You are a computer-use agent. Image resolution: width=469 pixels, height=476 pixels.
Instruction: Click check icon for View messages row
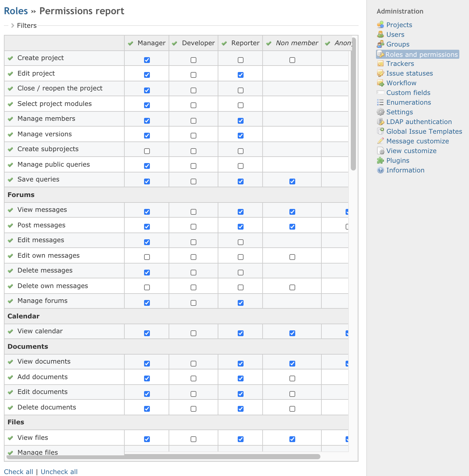(x=10, y=210)
